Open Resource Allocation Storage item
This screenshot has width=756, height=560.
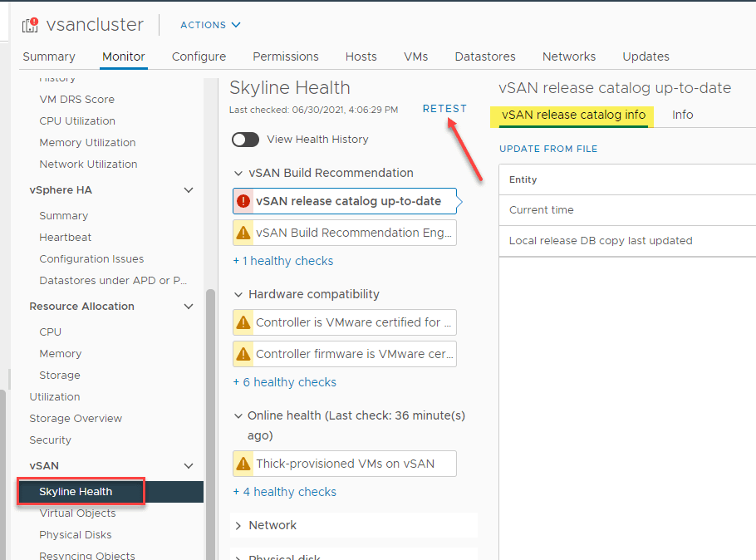tap(60, 376)
